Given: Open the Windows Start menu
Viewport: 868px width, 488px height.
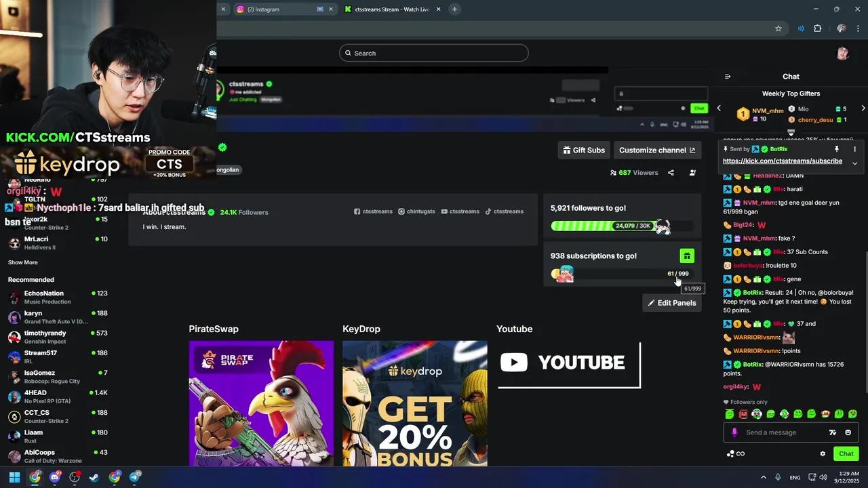Looking at the screenshot, I should pos(14,477).
